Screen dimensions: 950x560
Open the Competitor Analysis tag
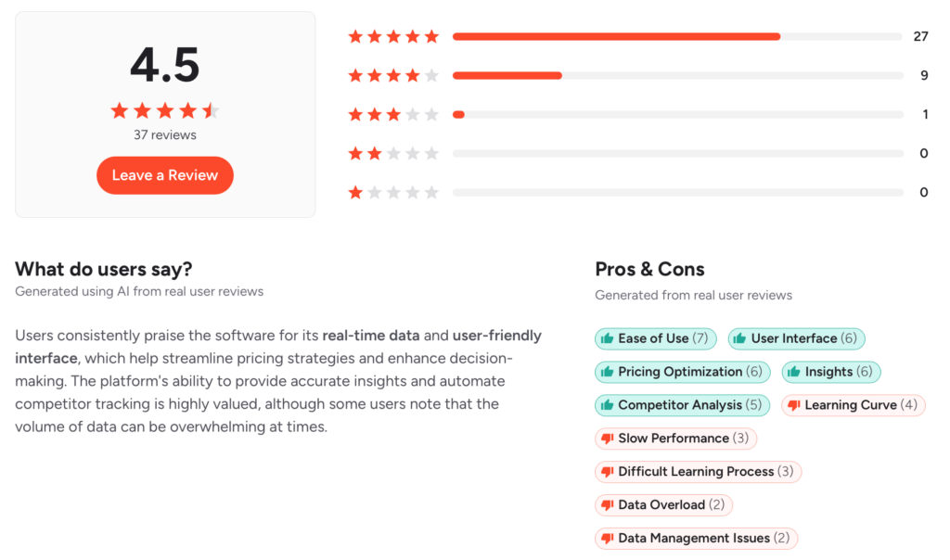click(x=682, y=405)
